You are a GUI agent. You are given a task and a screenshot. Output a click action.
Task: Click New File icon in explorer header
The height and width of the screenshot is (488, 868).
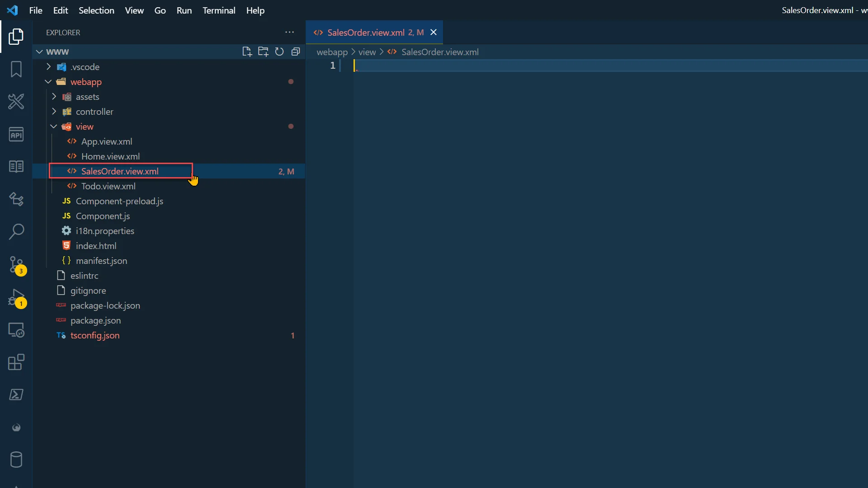[x=247, y=52]
